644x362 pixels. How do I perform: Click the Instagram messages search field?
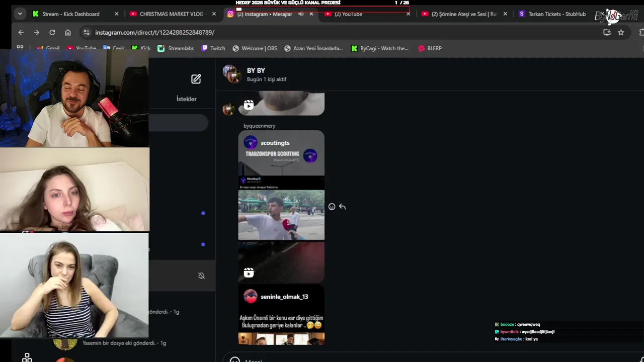pyautogui.click(x=178, y=123)
